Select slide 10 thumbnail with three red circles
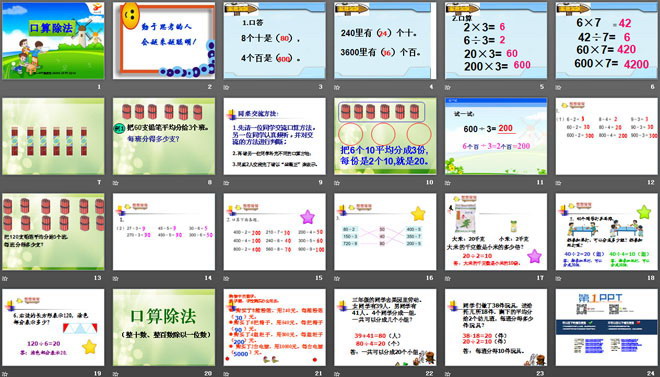 385,136
